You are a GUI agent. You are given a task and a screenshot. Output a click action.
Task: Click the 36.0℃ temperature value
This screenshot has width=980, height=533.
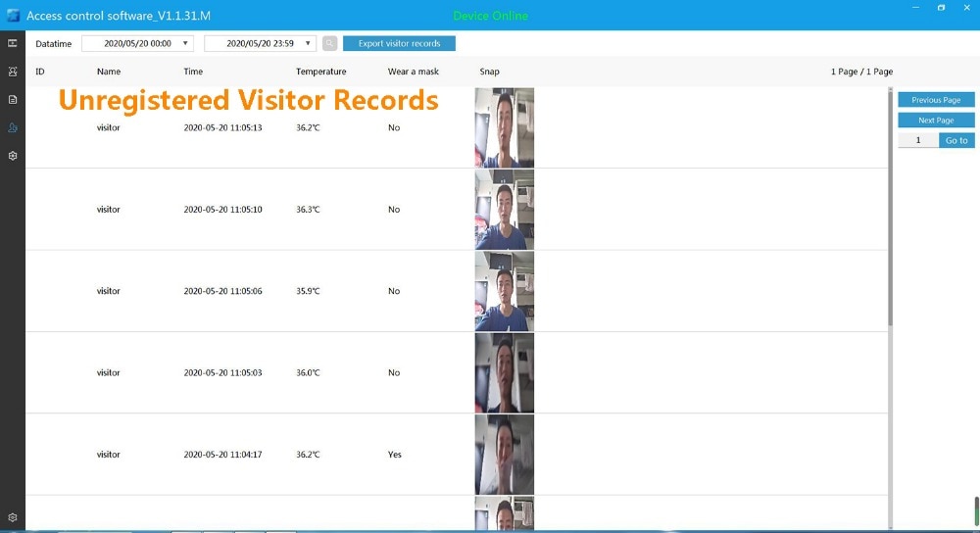(x=308, y=372)
